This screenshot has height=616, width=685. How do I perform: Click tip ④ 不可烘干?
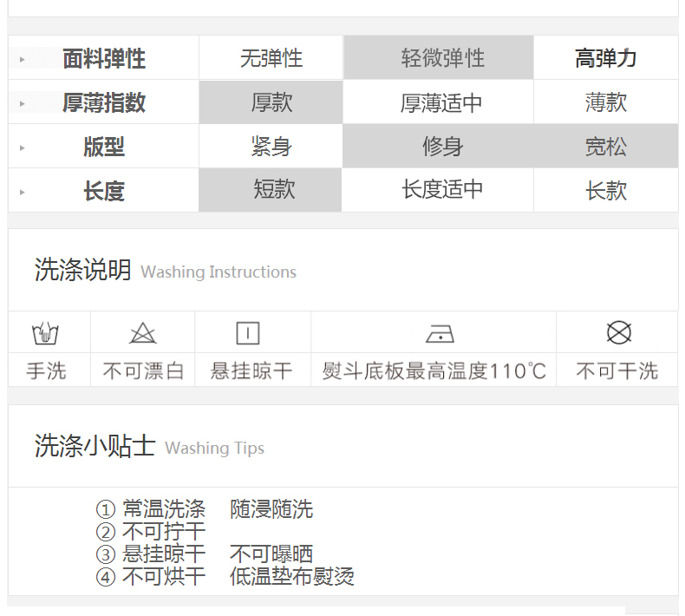coord(151,577)
